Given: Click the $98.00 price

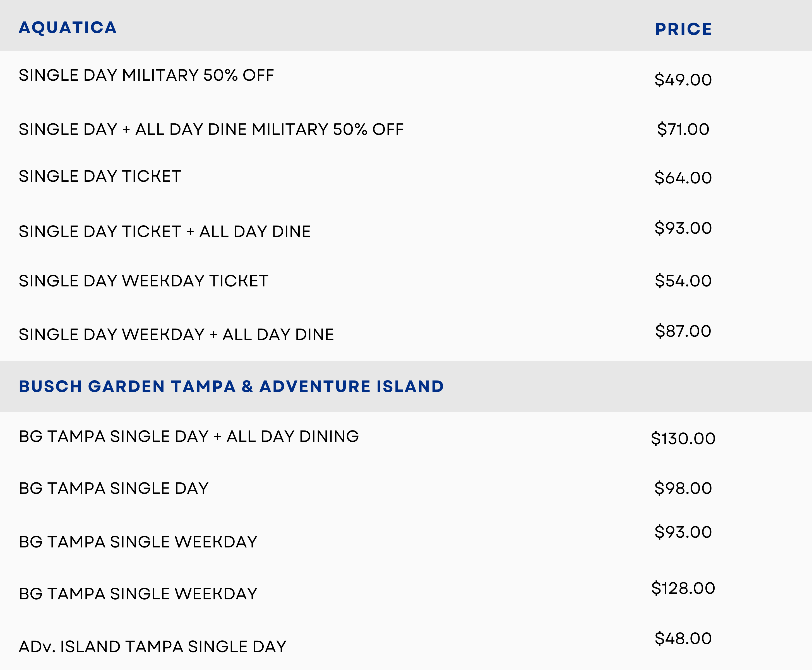Looking at the screenshot, I should click(683, 488).
